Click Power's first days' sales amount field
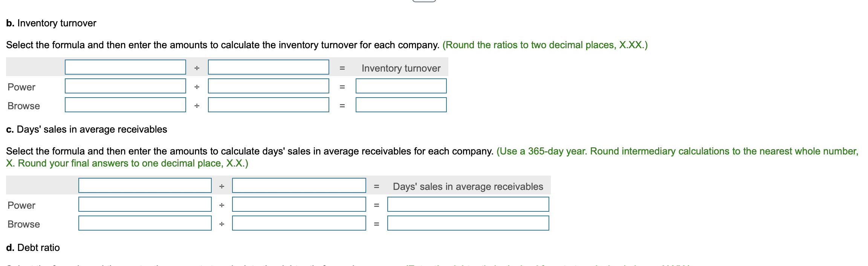This screenshot has width=868, height=266. tap(145, 205)
